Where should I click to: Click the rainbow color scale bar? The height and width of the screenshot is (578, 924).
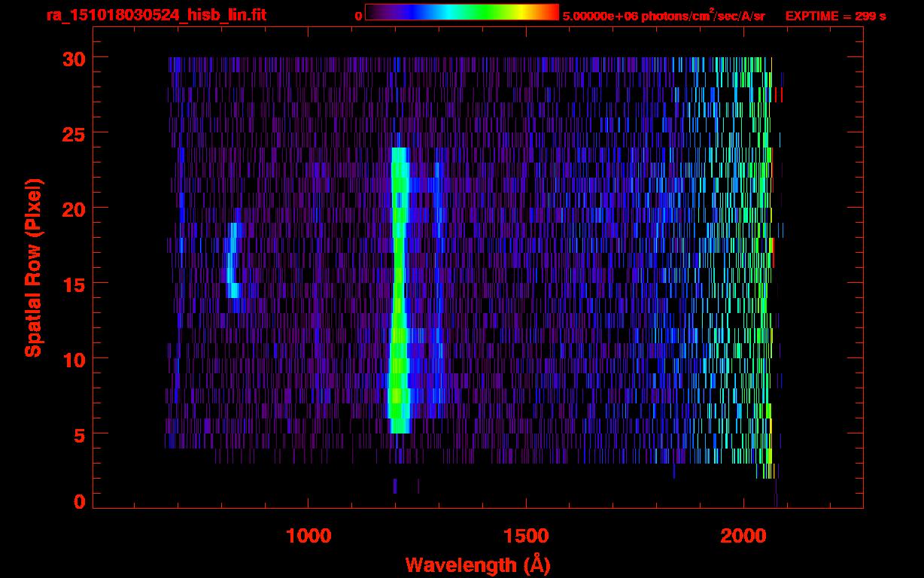(x=461, y=12)
